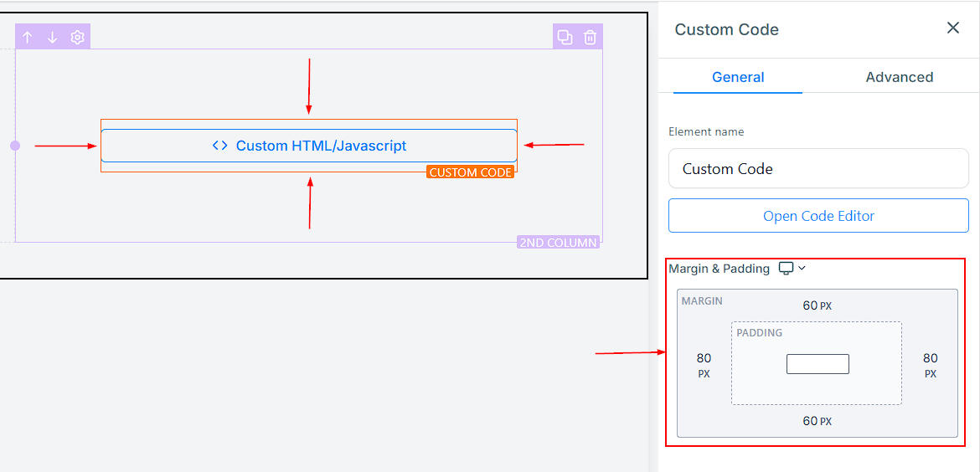Click the code brackets icon in the element
Image resolution: width=980 pixels, height=472 pixels.
pyautogui.click(x=219, y=146)
